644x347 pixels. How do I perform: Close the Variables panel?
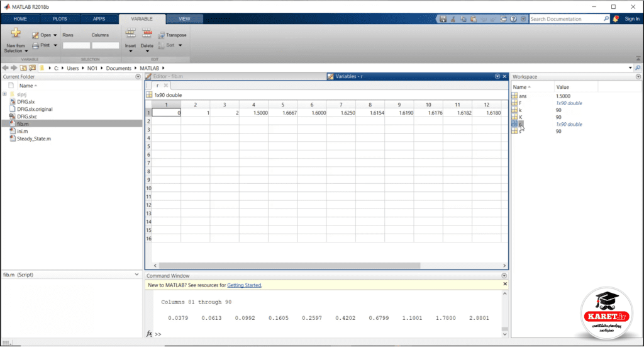pyautogui.click(x=504, y=76)
